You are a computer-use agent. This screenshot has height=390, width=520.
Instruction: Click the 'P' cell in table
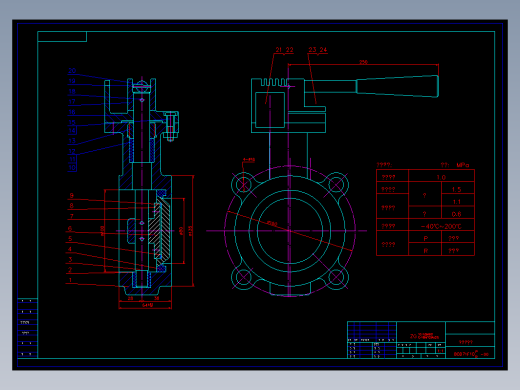[426, 238]
